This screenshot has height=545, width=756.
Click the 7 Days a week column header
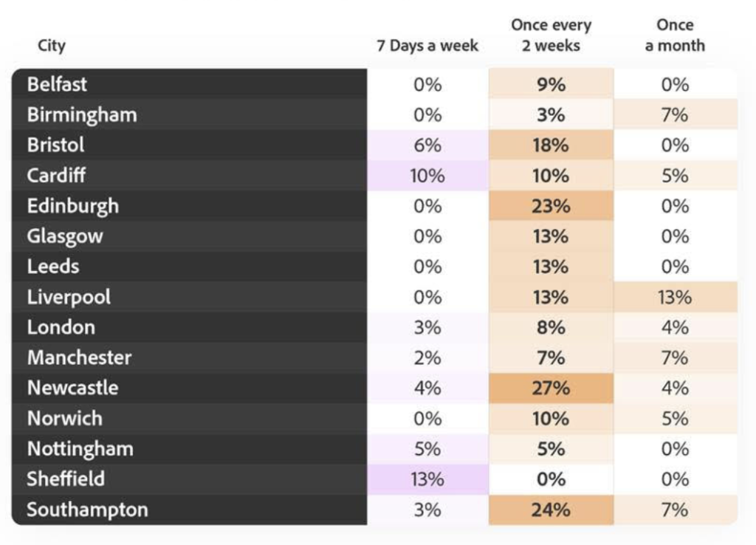click(427, 46)
